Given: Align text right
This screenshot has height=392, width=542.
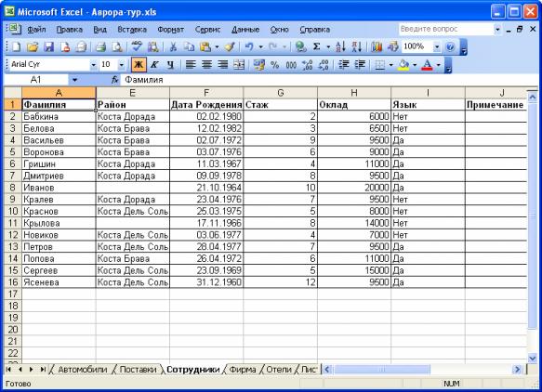Looking at the screenshot, I should [x=223, y=65].
